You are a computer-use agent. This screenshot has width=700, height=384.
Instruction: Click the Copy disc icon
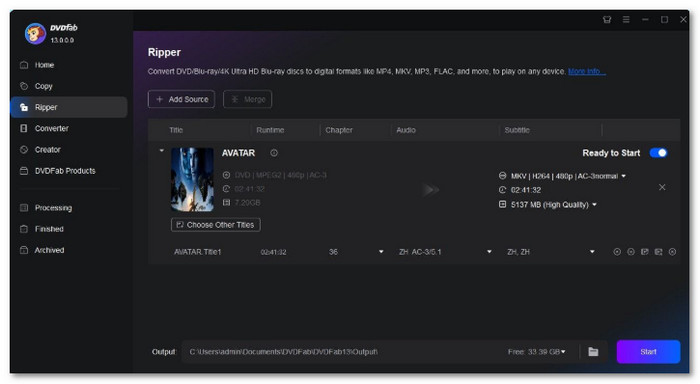click(24, 86)
